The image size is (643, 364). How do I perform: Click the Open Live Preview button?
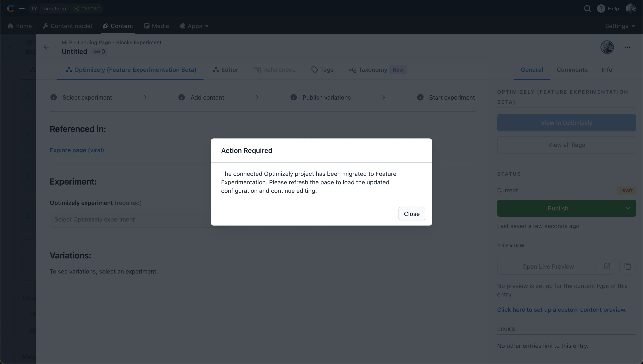tap(548, 267)
